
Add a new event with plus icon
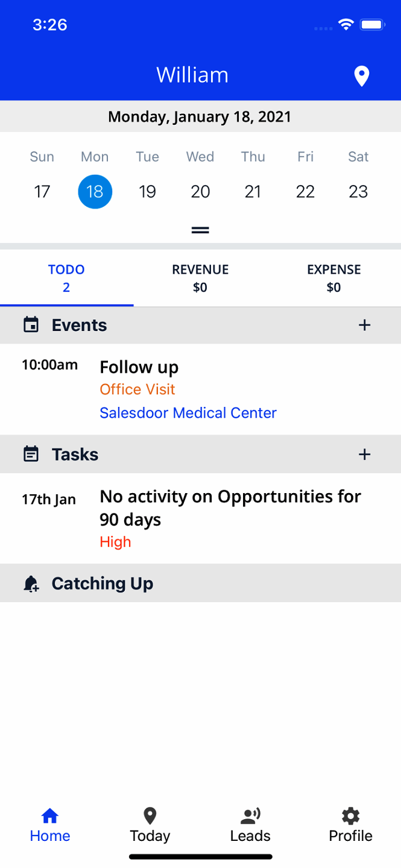point(364,325)
